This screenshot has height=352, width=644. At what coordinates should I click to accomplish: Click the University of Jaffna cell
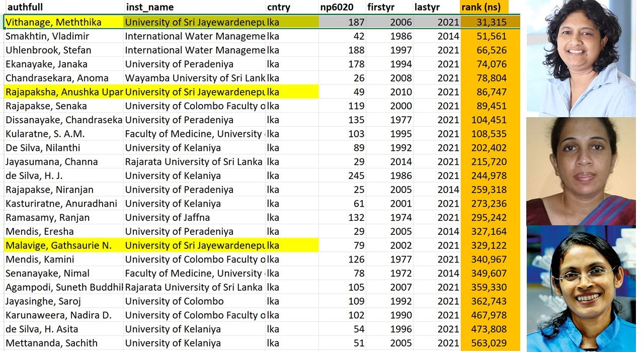click(194, 218)
